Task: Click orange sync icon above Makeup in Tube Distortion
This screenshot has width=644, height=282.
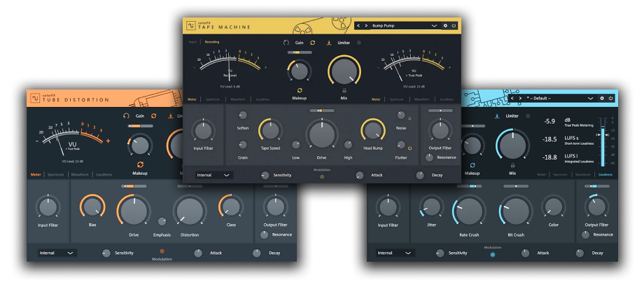Action: point(140,164)
